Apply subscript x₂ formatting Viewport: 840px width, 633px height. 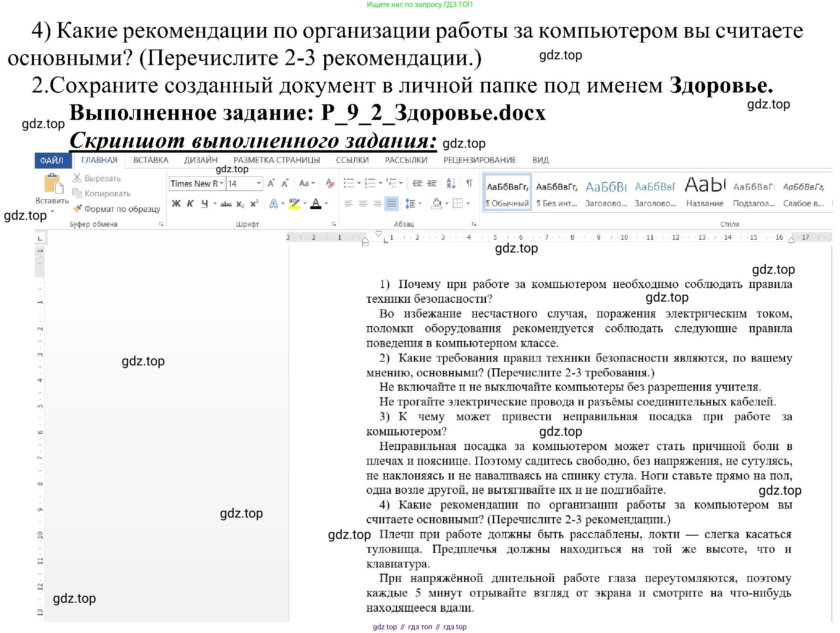click(x=240, y=204)
